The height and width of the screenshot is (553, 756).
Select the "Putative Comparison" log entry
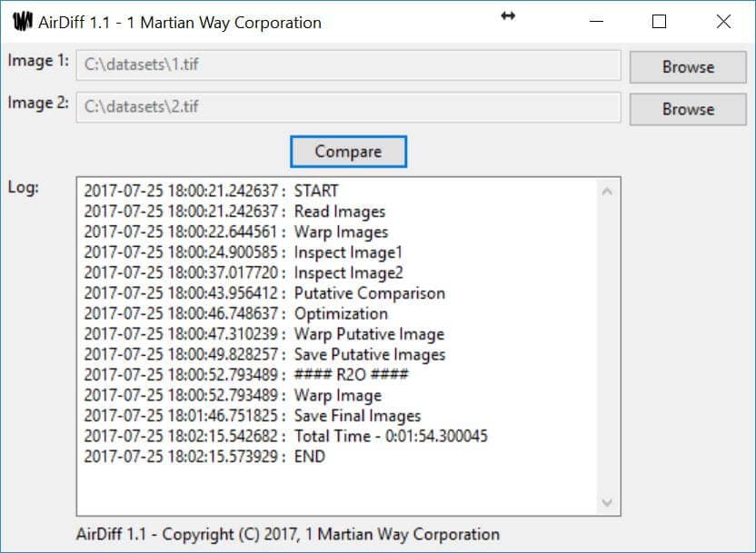264,293
